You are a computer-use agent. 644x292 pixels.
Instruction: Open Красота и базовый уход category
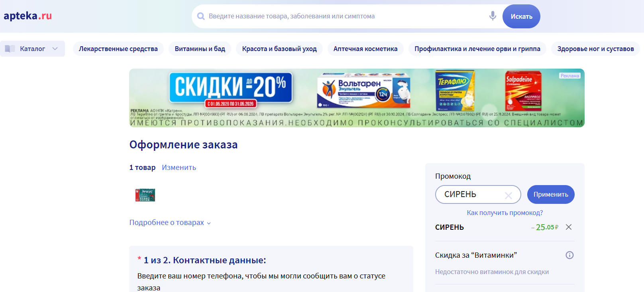(x=279, y=49)
